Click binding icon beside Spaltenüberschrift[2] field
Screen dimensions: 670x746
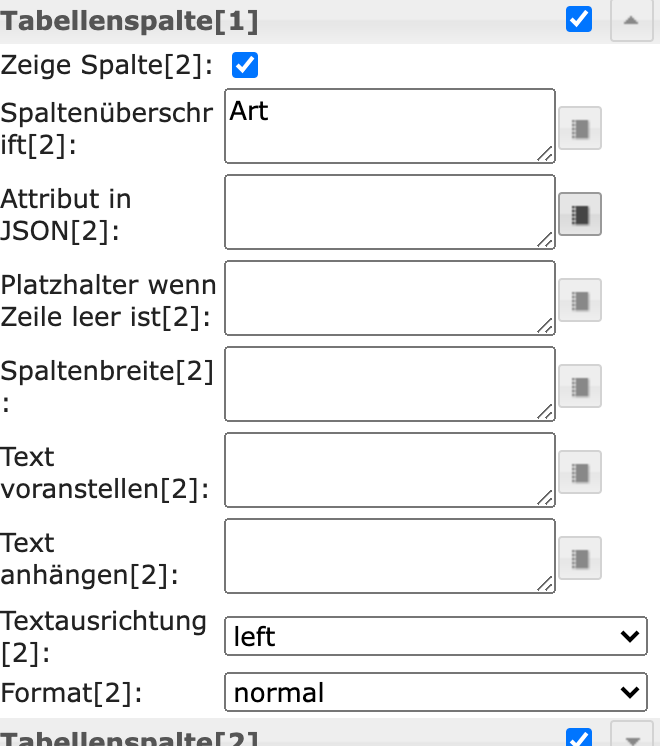pos(580,128)
